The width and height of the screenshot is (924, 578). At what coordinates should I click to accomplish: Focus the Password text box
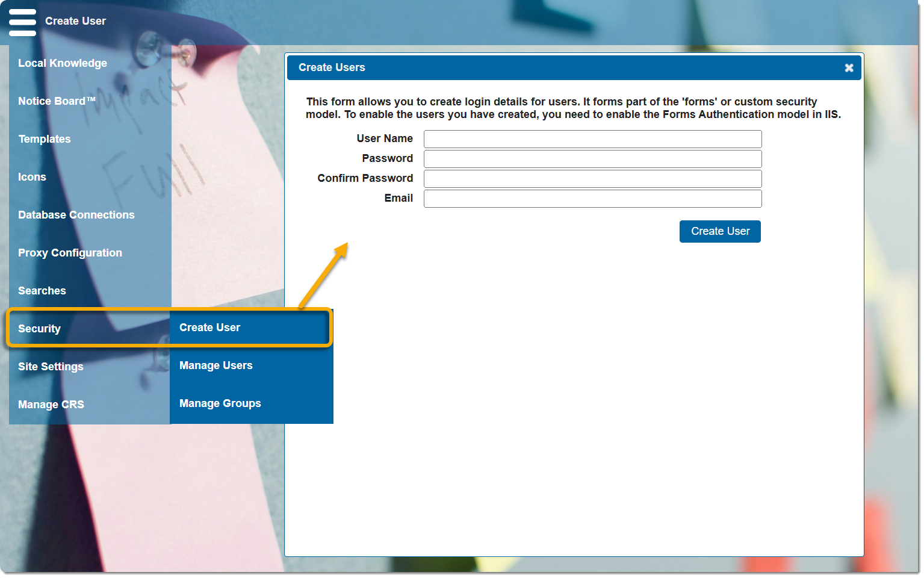click(x=592, y=159)
